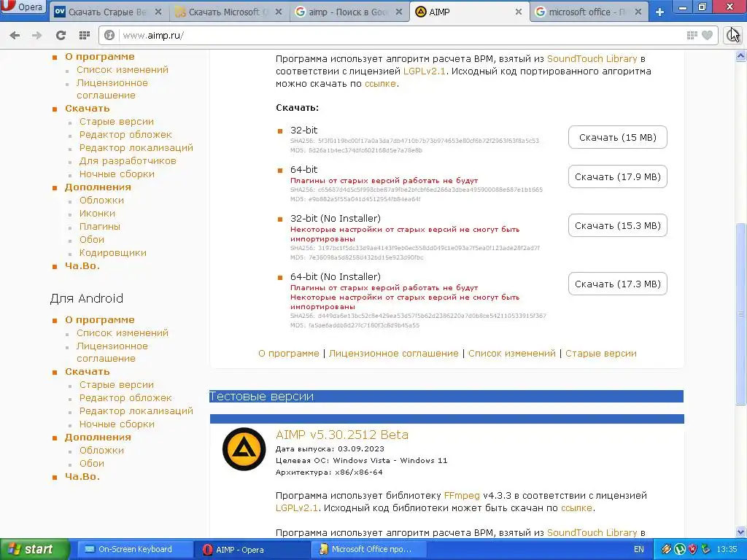Open top sidebar Список изменений link
747x560 pixels.
tap(123, 70)
